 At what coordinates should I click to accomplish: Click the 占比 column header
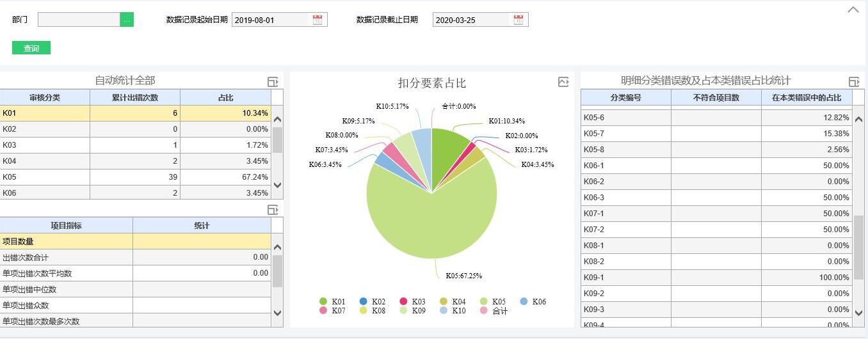click(225, 97)
